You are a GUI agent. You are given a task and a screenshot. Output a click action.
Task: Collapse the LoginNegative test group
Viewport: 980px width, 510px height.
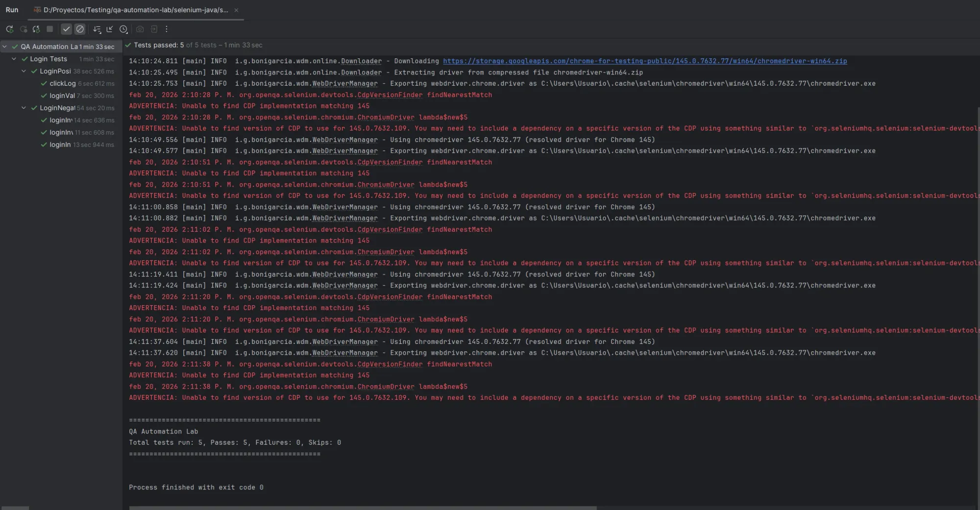tap(23, 108)
